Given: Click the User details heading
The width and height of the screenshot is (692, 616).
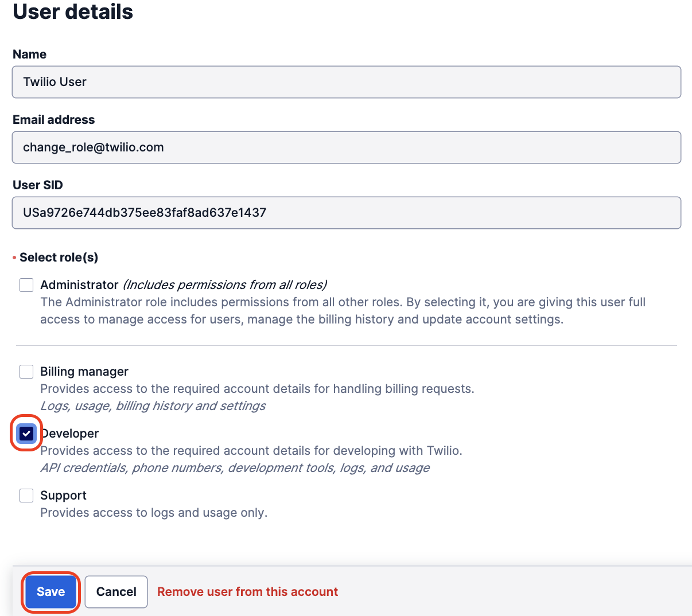Looking at the screenshot, I should click(x=72, y=12).
